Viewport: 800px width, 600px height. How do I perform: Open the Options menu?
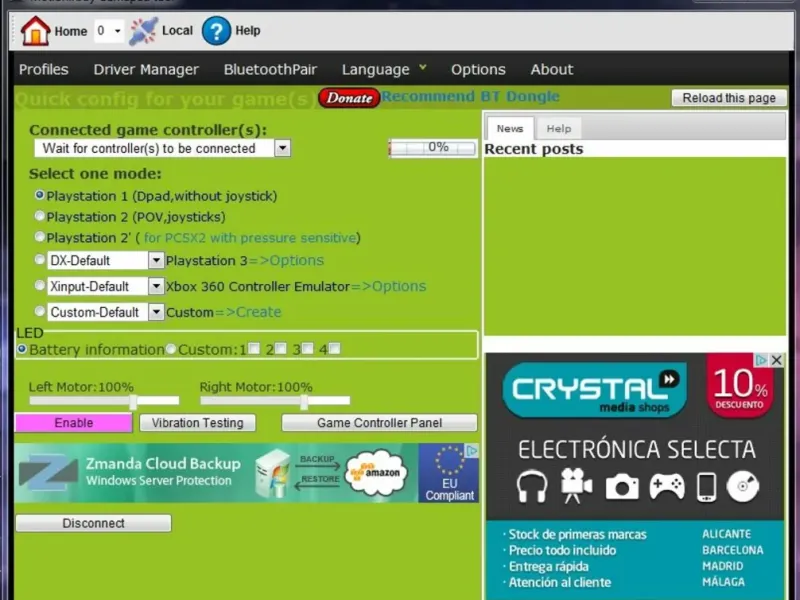(478, 69)
